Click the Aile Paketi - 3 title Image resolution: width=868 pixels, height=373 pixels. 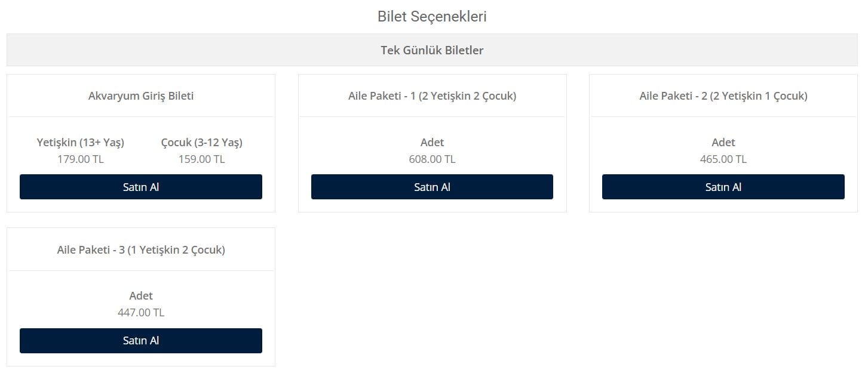(141, 249)
